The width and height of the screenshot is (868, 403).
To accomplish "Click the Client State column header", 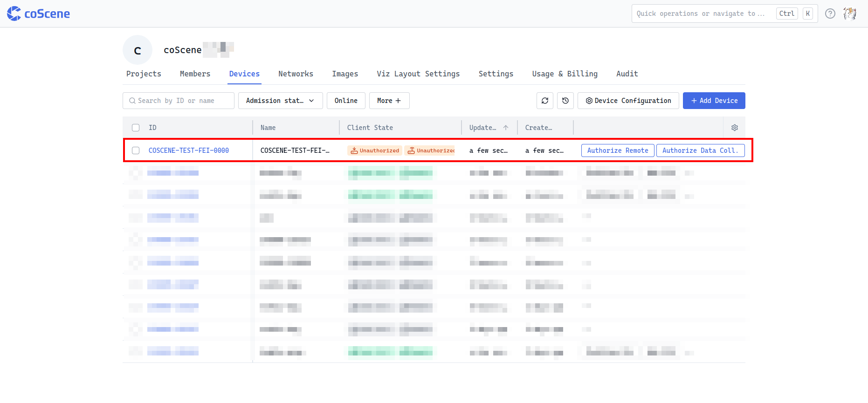I will pyautogui.click(x=370, y=128).
